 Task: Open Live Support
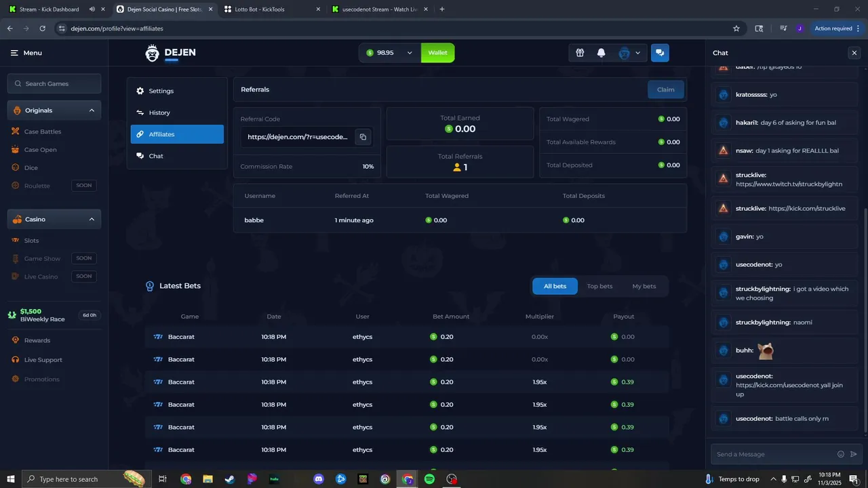pos(43,360)
